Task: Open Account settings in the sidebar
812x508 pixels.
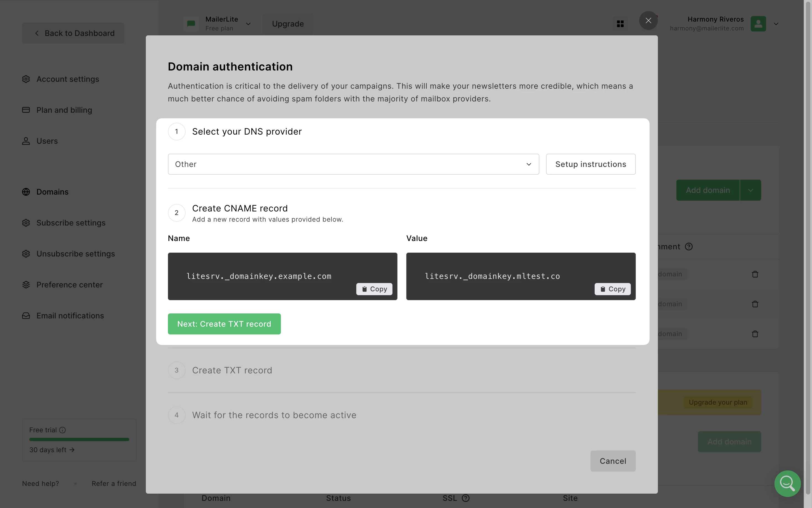Action: point(67,79)
